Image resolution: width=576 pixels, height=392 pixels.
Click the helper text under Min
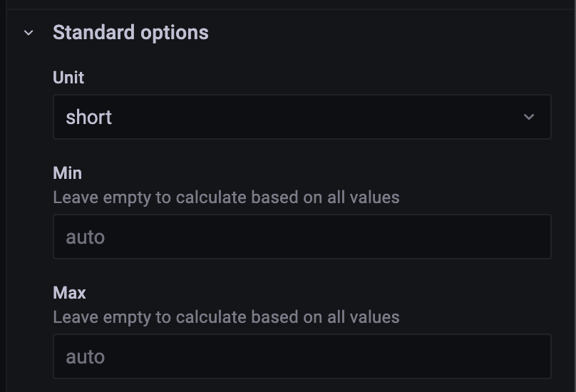coord(226,197)
